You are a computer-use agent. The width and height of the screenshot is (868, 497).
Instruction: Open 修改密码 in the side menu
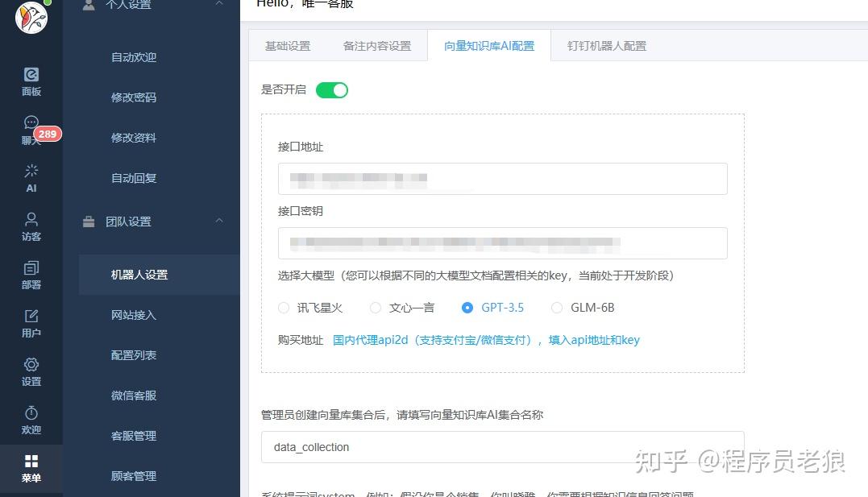[134, 98]
